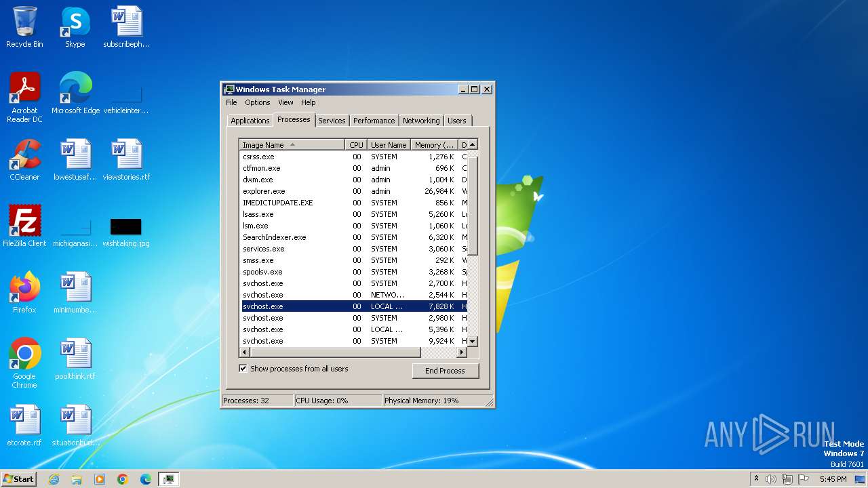Switch to the Applications tab

point(250,121)
